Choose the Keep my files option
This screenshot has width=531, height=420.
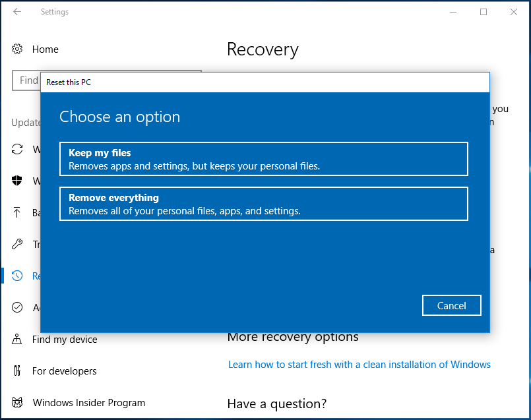(x=264, y=158)
